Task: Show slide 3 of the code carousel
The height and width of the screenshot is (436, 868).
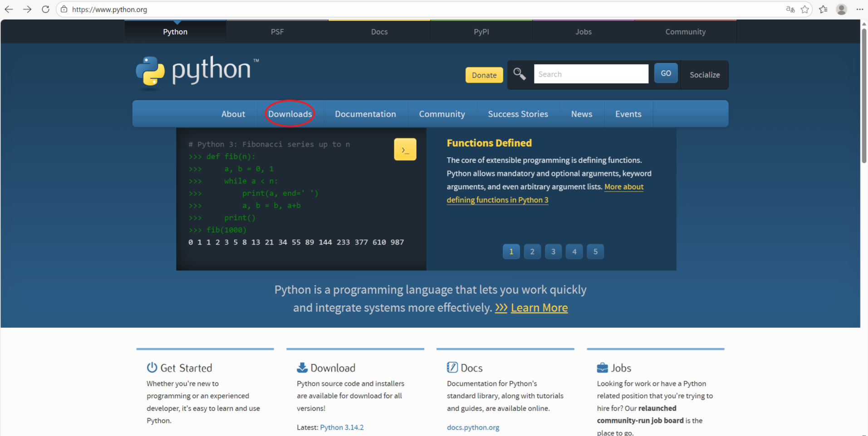Action: (553, 252)
